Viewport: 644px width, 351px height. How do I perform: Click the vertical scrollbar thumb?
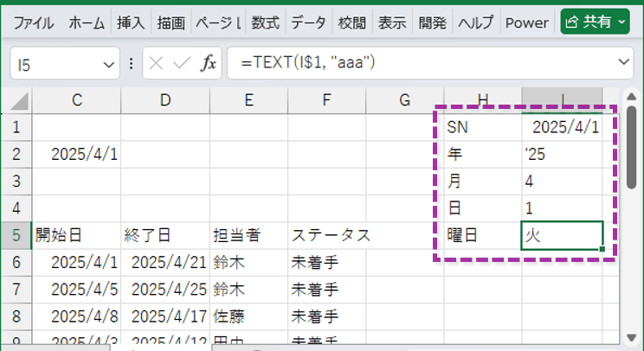pyautogui.click(x=631, y=148)
